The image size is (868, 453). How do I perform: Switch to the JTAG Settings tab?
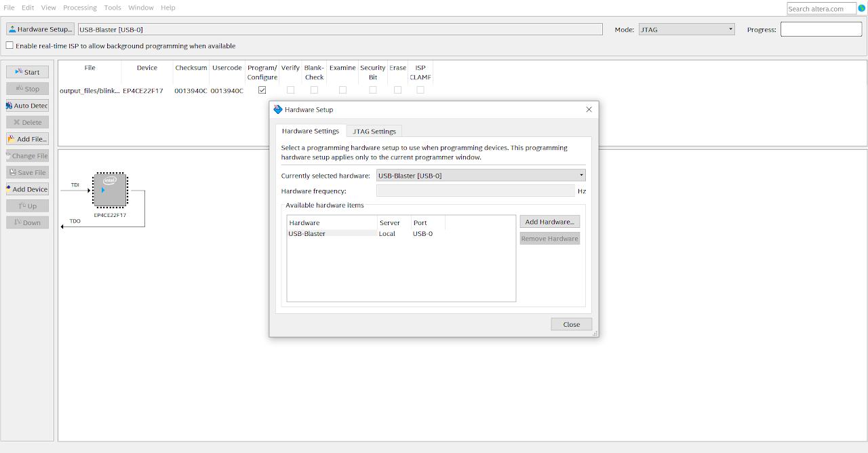(x=374, y=131)
